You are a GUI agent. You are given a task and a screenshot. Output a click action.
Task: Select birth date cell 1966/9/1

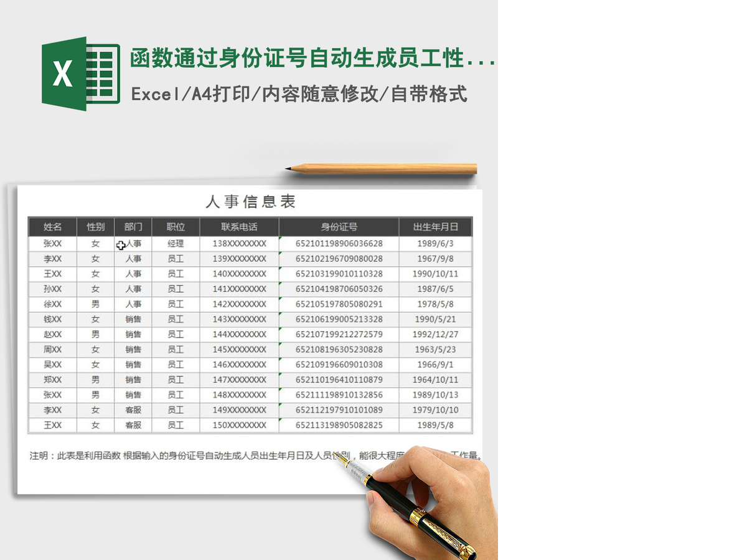tap(436, 365)
